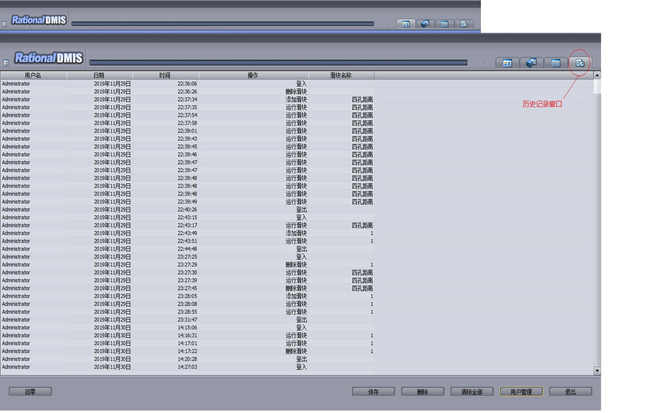671x413 pixels.
Task: Click the first toolbar icon in lower window
Action: [x=507, y=63]
